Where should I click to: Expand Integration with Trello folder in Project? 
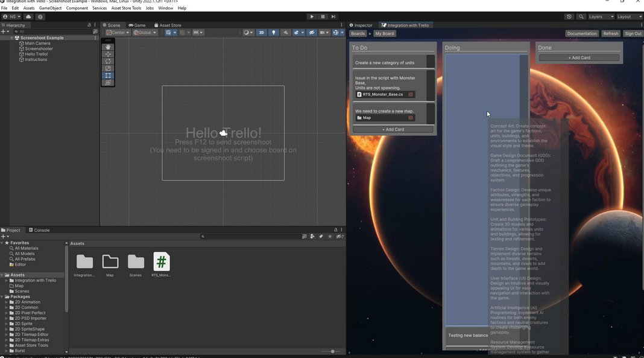(x=6, y=280)
